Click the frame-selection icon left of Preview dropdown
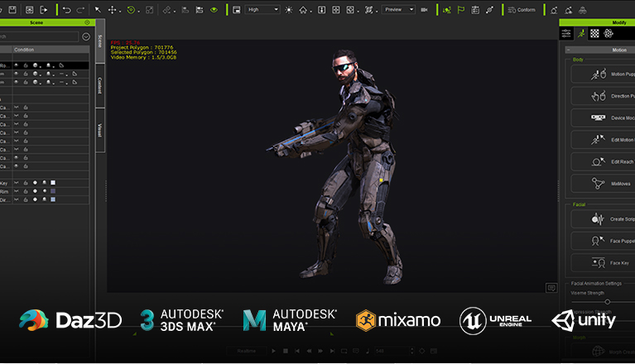This screenshot has height=364, width=635. coord(368,10)
